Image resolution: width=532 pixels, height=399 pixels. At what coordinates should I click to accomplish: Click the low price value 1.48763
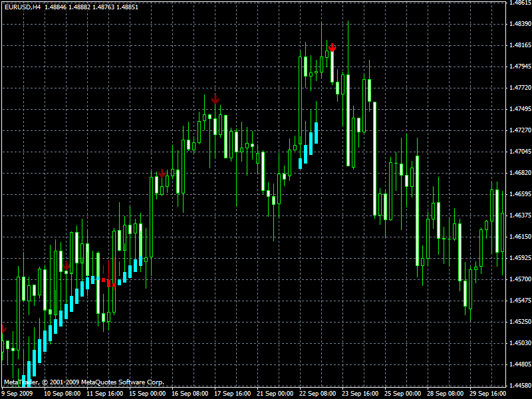pyautogui.click(x=104, y=7)
